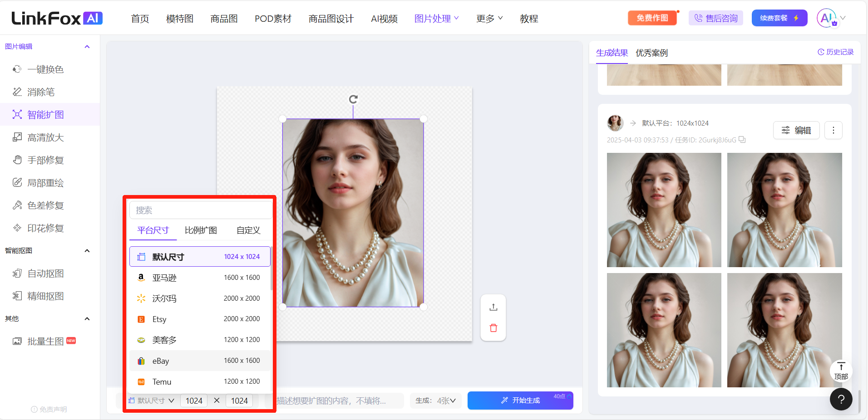
Task: Click the rotate handle above the portrait
Action: click(353, 99)
